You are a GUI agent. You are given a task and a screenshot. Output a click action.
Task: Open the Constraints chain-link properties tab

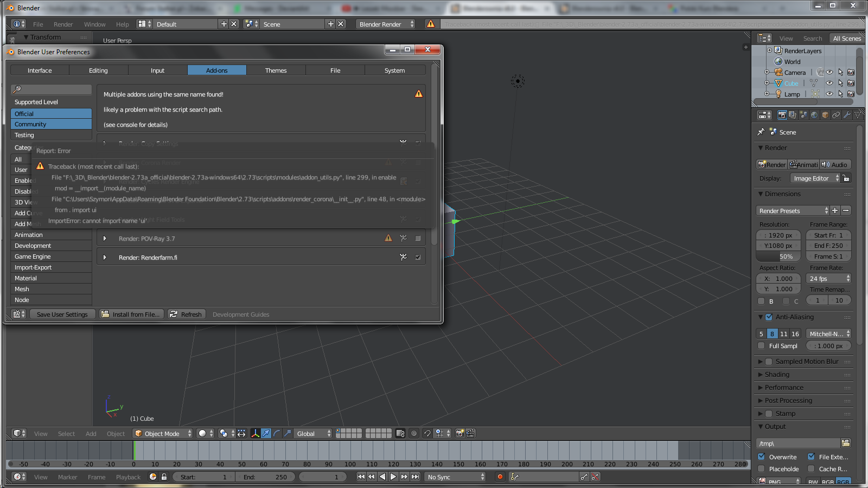(836, 115)
